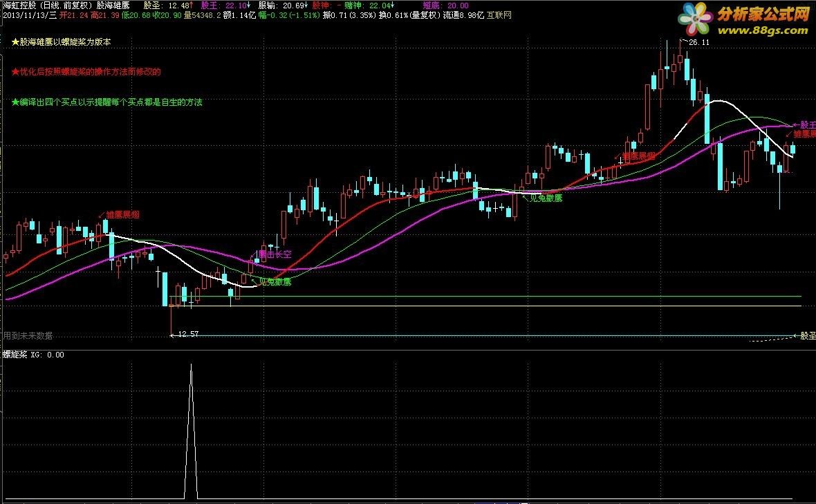Click the 鹰击长空 signal label
Screen dimensions: 816x504
275,254
